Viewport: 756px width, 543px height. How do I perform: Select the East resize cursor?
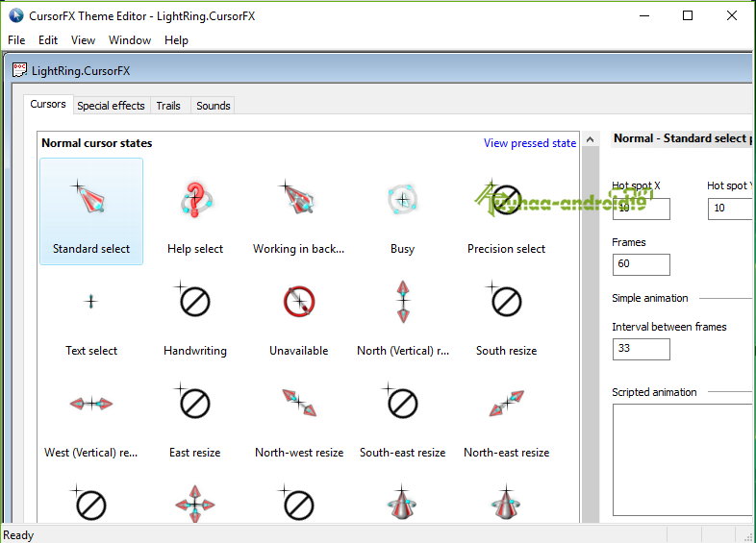195,418
